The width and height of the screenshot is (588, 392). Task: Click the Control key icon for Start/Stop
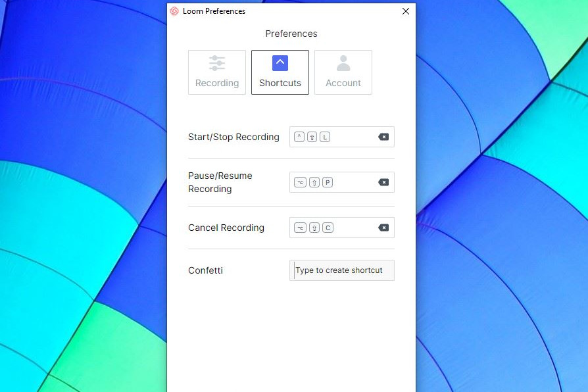(300, 137)
